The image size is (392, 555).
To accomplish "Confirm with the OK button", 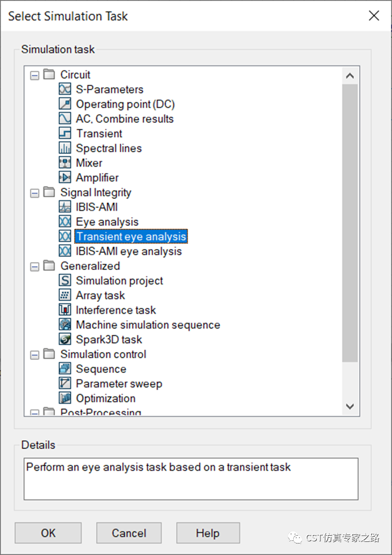I will (x=48, y=533).
